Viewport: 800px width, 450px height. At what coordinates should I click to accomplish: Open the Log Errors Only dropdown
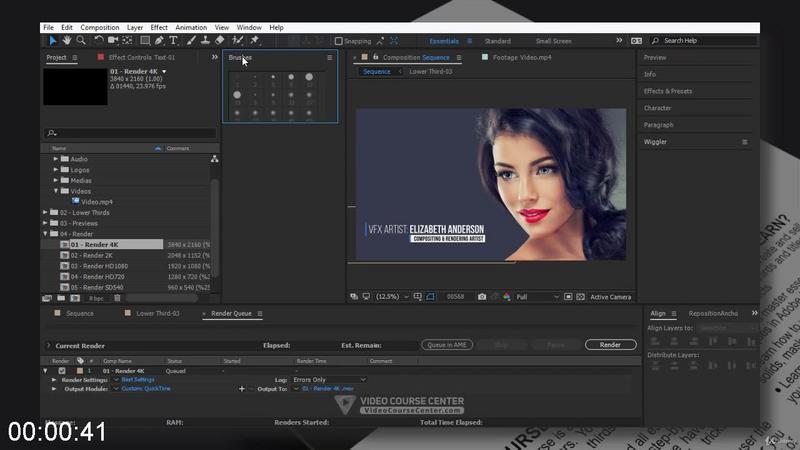click(x=329, y=380)
